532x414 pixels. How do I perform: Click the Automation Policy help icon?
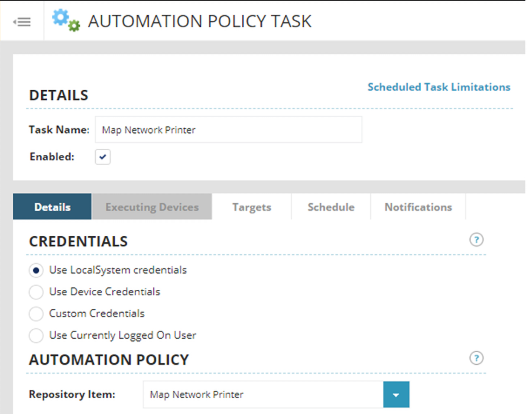coord(477,359)
